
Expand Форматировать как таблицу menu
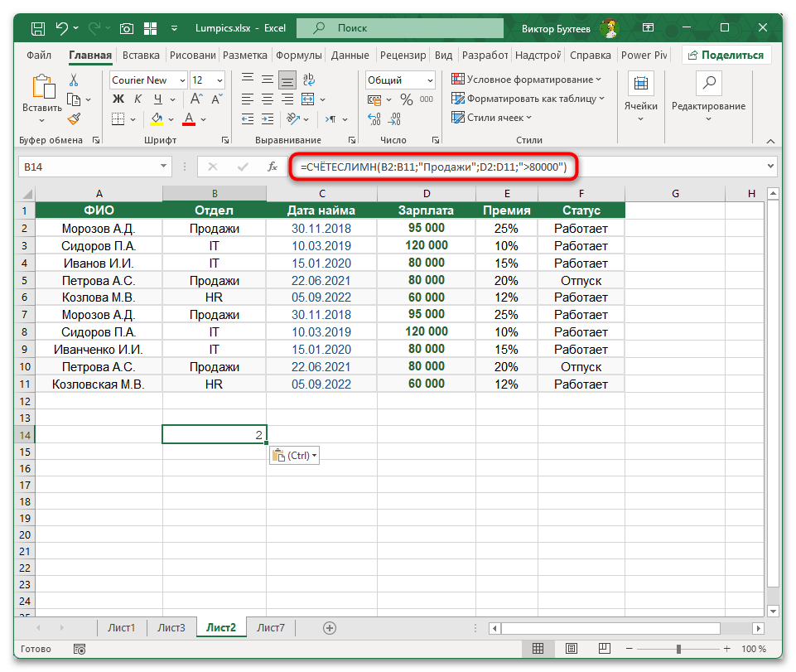528,99
